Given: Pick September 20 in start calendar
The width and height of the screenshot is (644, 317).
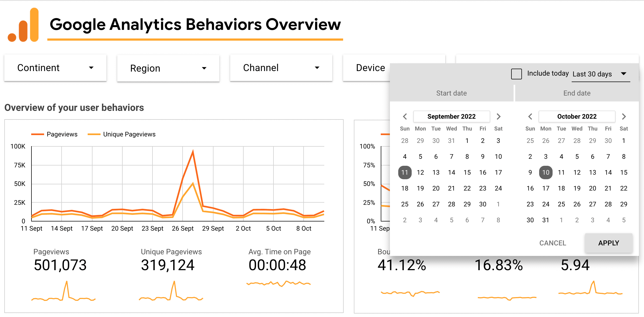Looking at the screenshot, I should click(436, 188).
